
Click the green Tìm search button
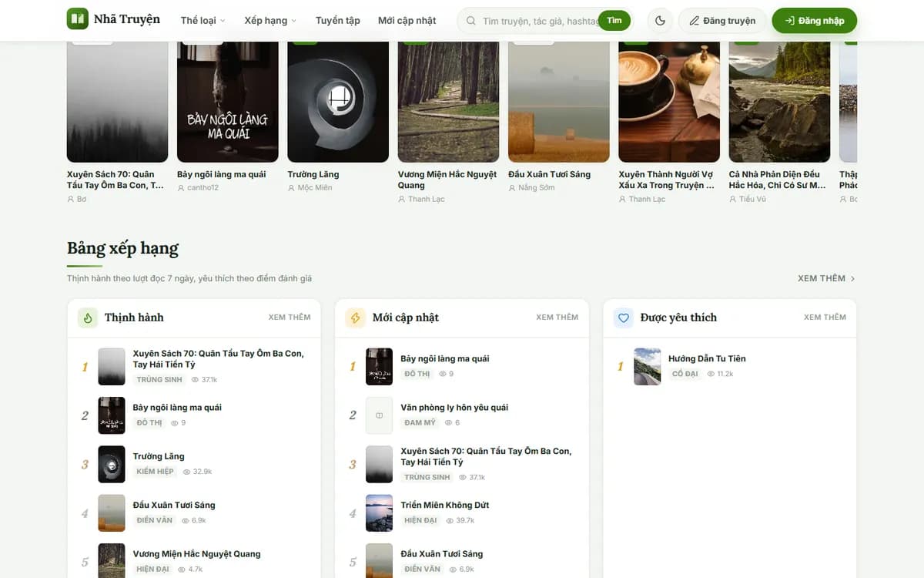614,21
